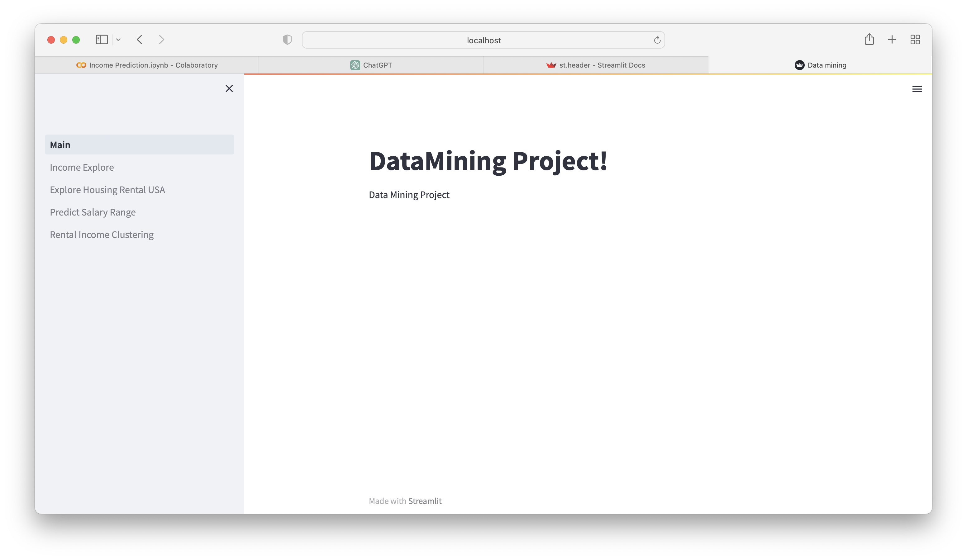Select the Predict Salary Range page
Screen dimensions: 967x560
point(93,212)
